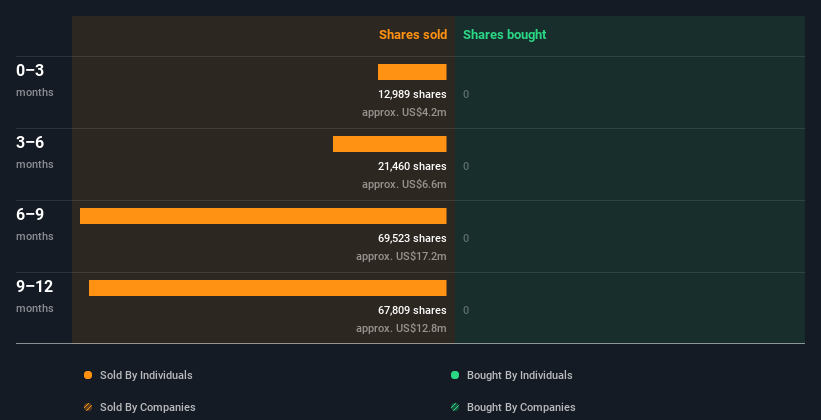Click the shares bought 0 in 3–6 months row
The height and width of the screenshot is (420, 821).
tap(466, 167)
